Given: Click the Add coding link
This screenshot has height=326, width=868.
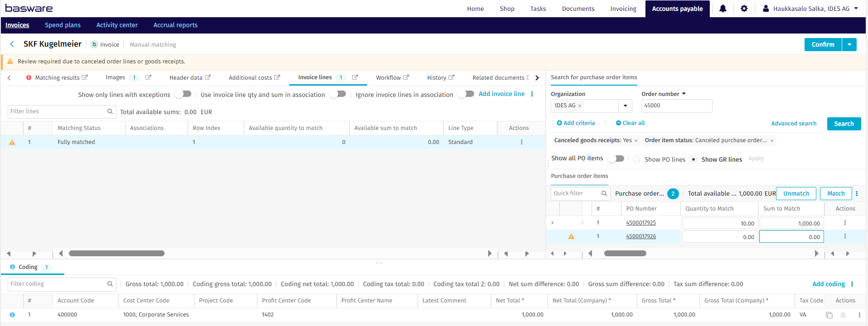Looking at the screenshot, I should point(829,284).
